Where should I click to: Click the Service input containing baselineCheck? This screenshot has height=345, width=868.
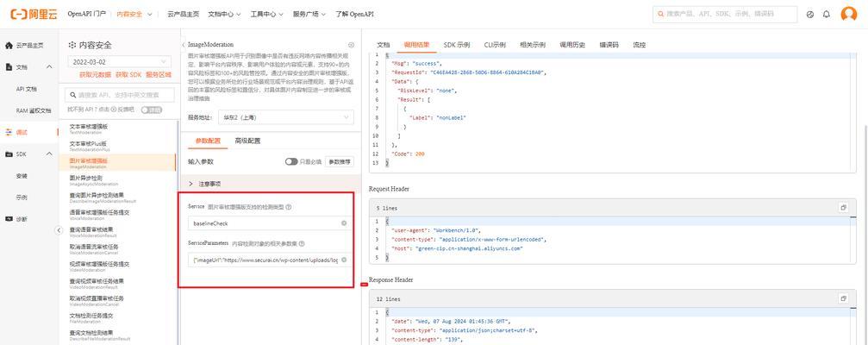[270, 223]
